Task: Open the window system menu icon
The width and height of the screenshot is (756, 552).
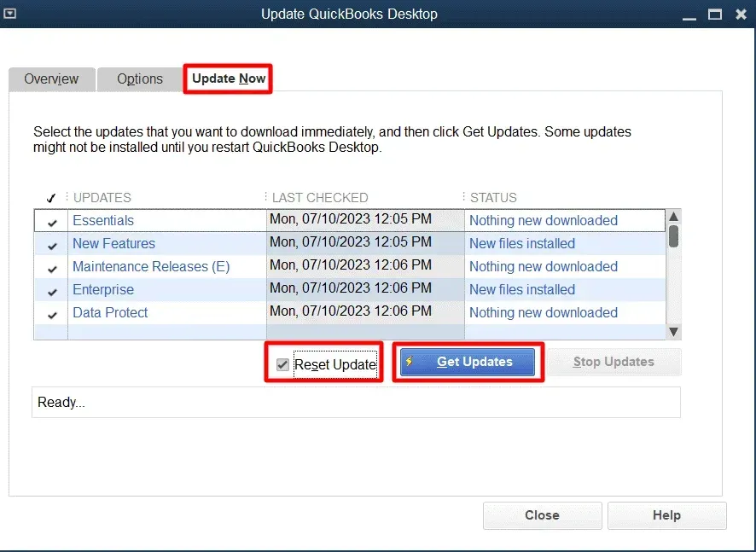Action: (x=10, y=14)
